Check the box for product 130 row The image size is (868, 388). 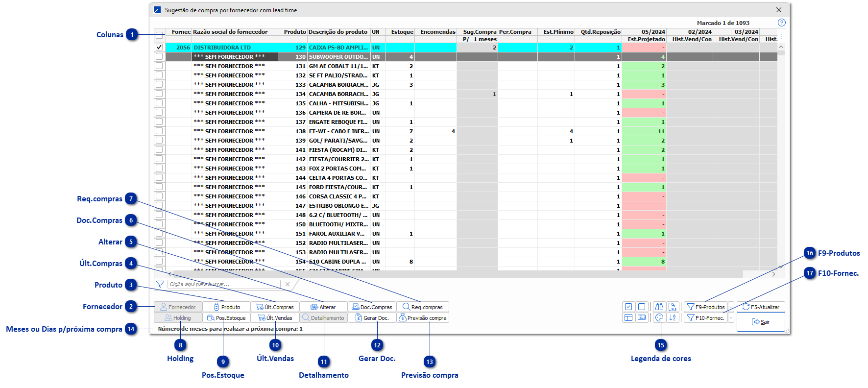point(159,57)
